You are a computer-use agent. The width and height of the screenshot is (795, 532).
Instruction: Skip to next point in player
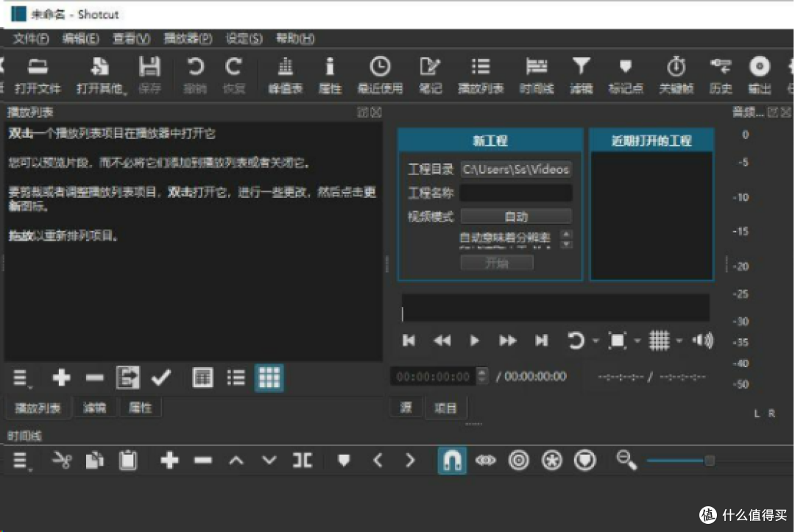click(x=542, y=341)
